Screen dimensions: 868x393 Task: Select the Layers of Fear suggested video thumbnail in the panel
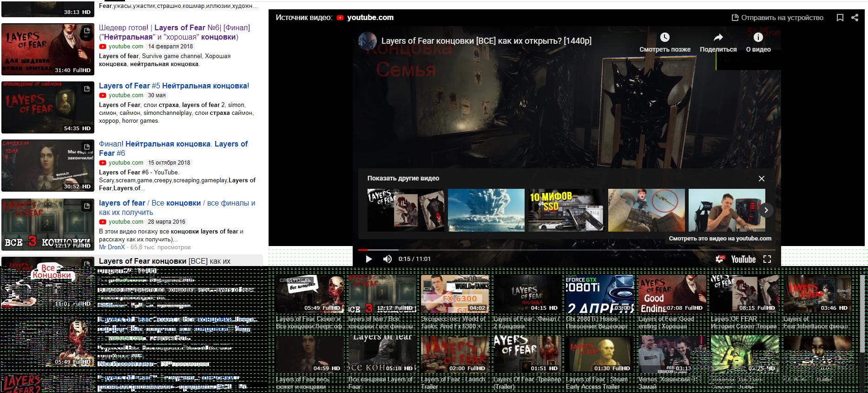coord(406,210)
